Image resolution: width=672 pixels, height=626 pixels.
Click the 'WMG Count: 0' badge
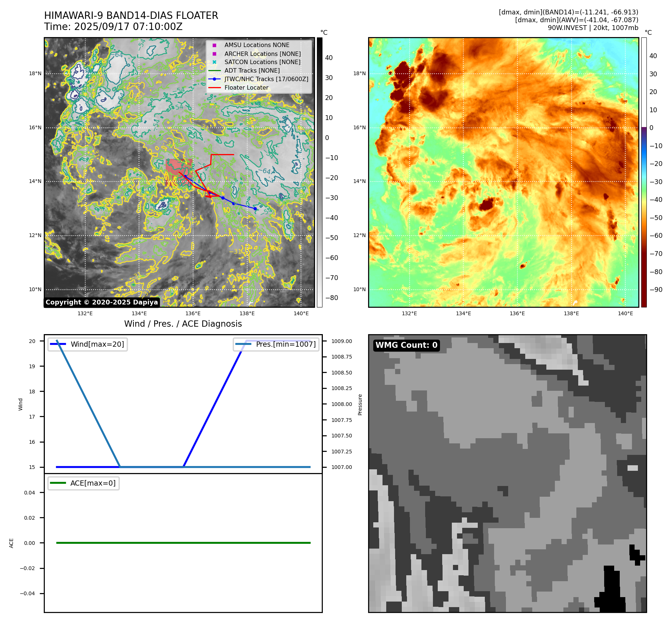coord(407,345)
